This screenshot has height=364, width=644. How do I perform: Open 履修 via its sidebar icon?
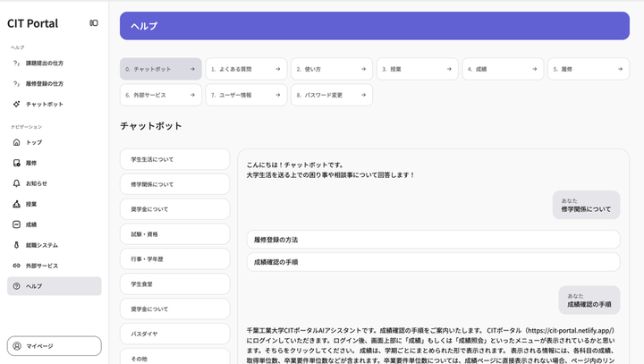17,163
